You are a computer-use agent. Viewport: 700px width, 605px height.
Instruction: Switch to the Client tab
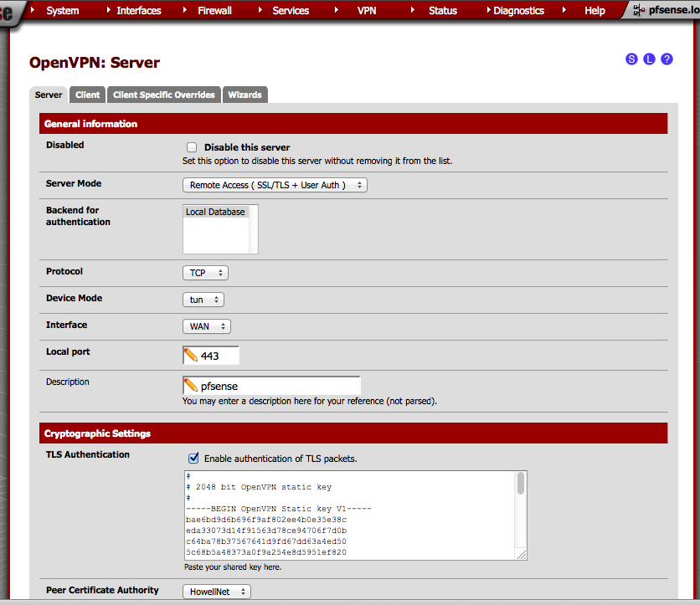point(87,95)
